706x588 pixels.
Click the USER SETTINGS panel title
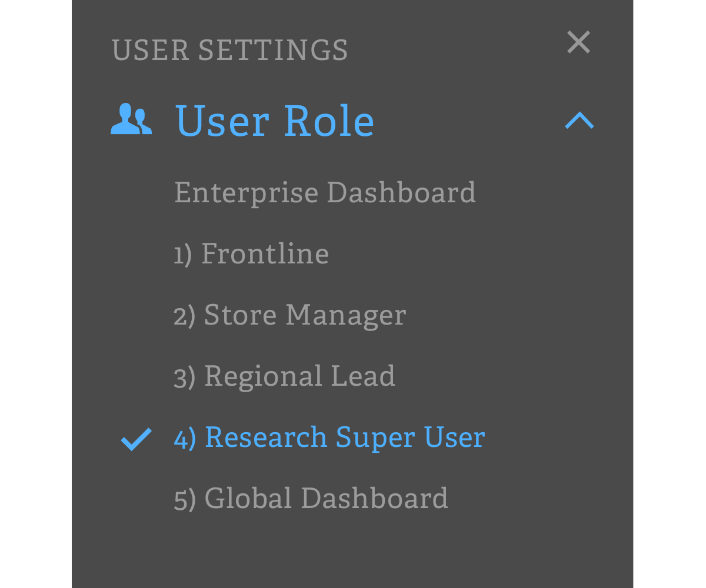point(230,50)
